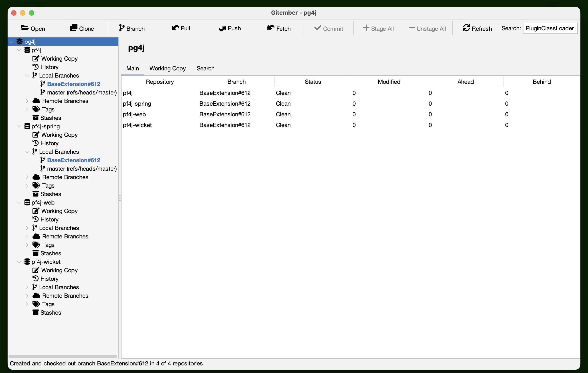Select the pf4j-spring row in repository table

point(350,104)
